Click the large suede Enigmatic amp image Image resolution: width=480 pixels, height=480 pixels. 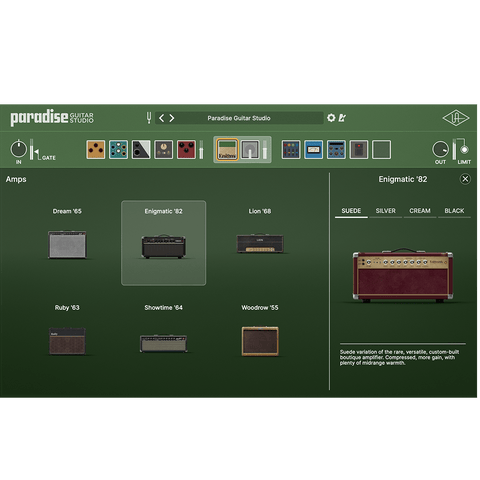[403, 275]
